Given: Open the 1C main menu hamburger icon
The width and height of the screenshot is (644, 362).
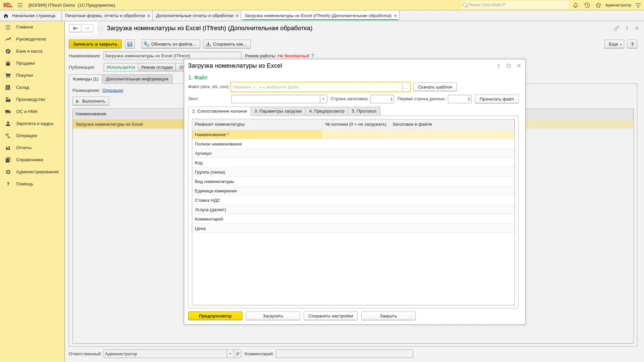Looking at the screenshot, I should click(x=20, y=5).
